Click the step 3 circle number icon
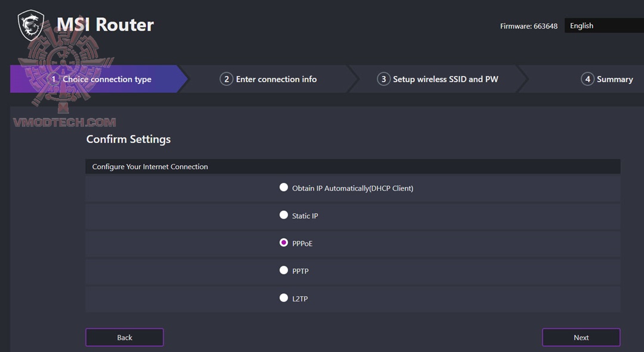The width and height of the screenshot is (644, 352). click(383, 79)
